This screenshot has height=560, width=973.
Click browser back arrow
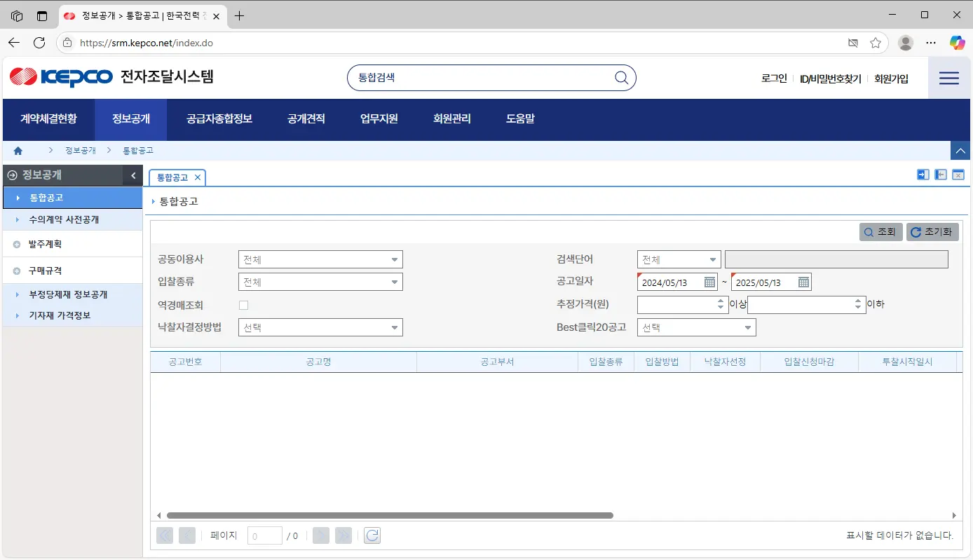[x=14, y=43]
